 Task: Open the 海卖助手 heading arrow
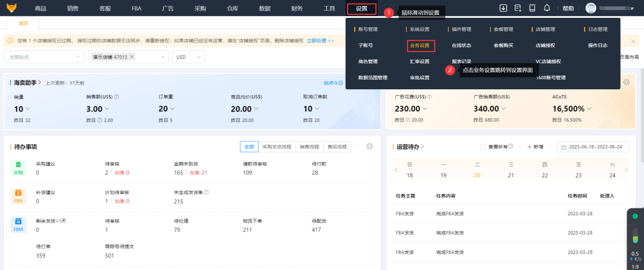(x=40, y=82)
